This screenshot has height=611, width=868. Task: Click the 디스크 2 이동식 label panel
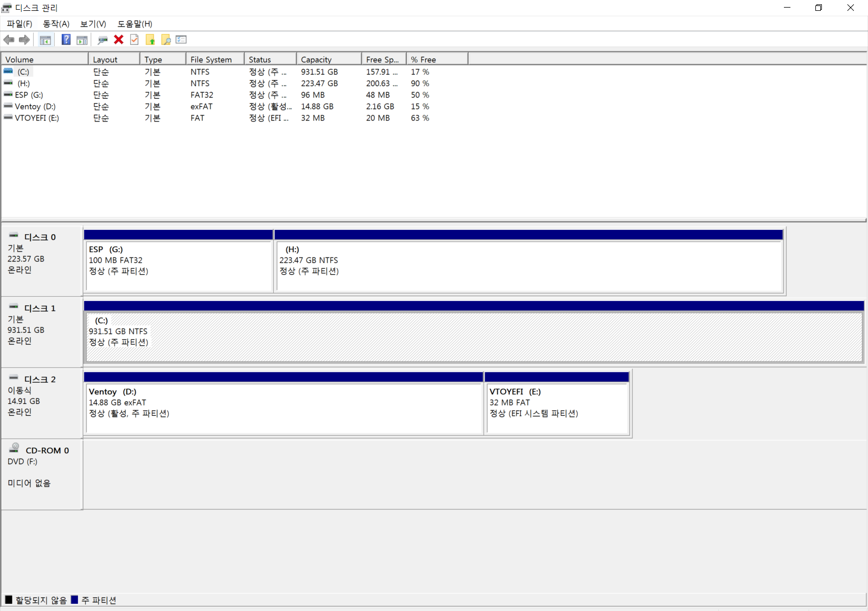[42, 403]
